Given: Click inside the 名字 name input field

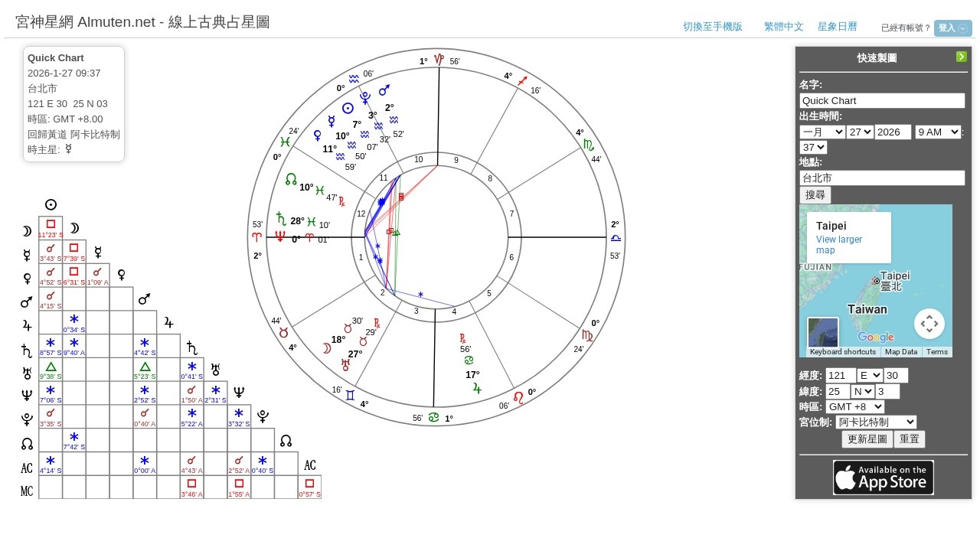Looking at the screenshot, I should click(882, 100).
